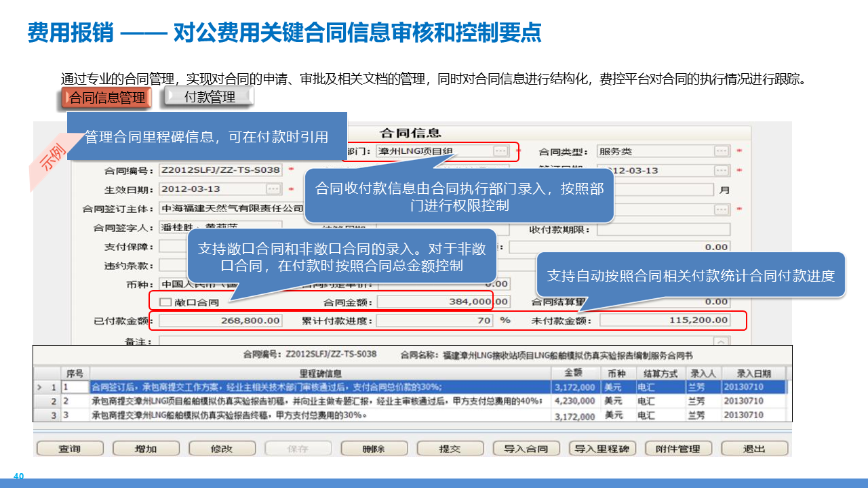
Task: Open the 合同类型 ellipsis selector
Action: pos(722,151)
